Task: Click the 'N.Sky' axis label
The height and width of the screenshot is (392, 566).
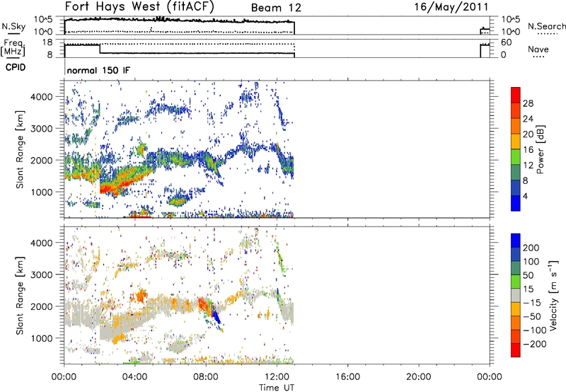Action: point(13,26)
